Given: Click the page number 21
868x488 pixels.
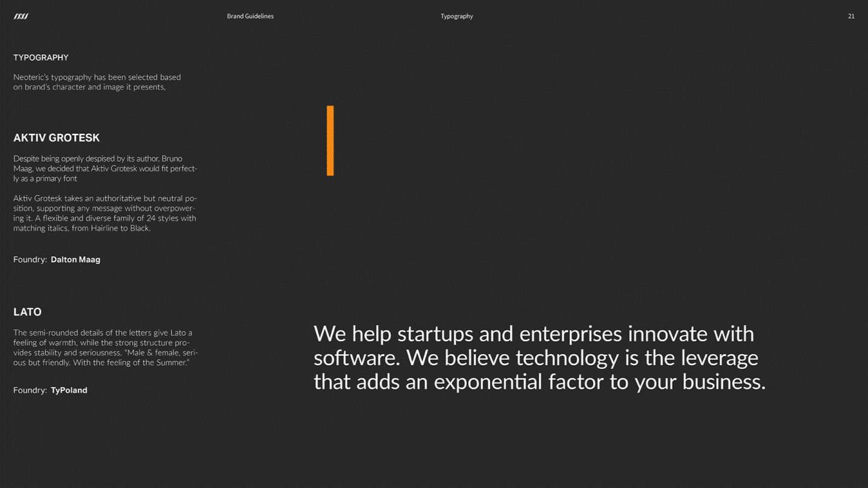Looking at the screenshot, I should [851, 16].
